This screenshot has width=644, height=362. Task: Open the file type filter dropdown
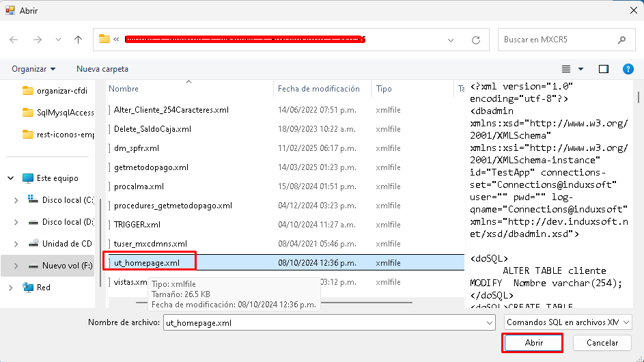(x=568, y=322)
